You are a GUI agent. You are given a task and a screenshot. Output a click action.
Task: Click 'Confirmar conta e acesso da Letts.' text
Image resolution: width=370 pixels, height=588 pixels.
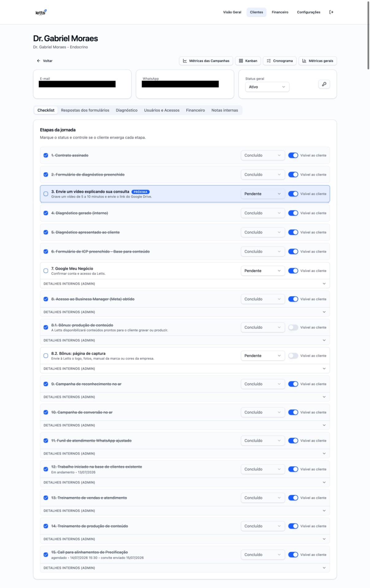[78, 274]
